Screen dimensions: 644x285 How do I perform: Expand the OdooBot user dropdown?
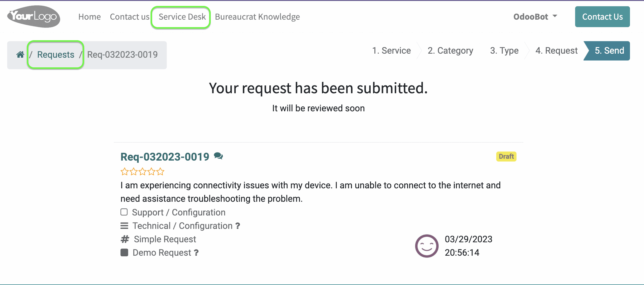(x=535, y=17)
